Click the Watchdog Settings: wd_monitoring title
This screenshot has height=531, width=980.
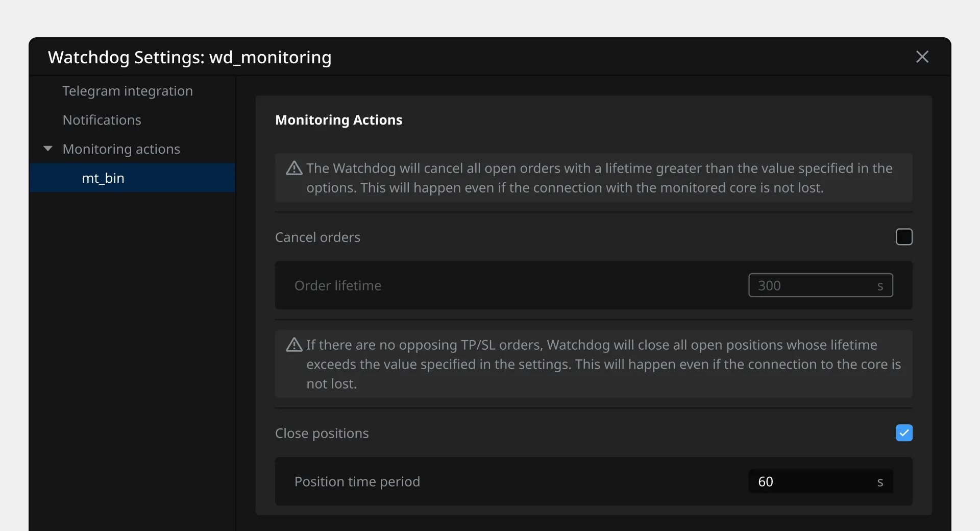pos(189,57)
